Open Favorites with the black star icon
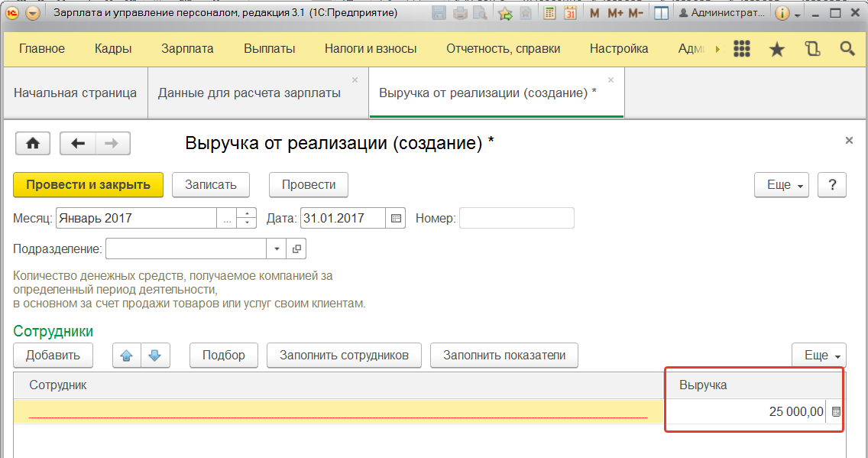868x458 pixels. coord(777,49)
